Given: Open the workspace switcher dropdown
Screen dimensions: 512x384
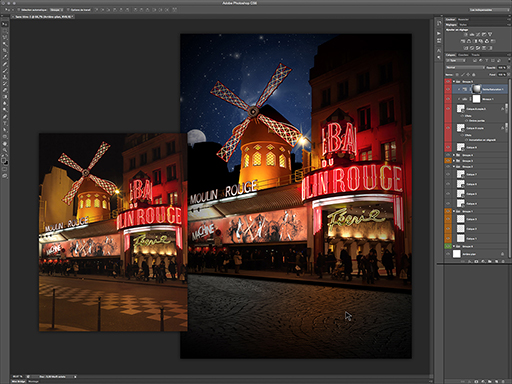Looking at the screenshot, I should (489, 10).
